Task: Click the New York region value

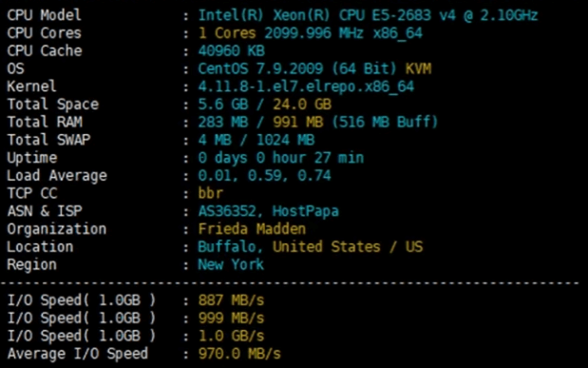Action: tap(231, 264)
